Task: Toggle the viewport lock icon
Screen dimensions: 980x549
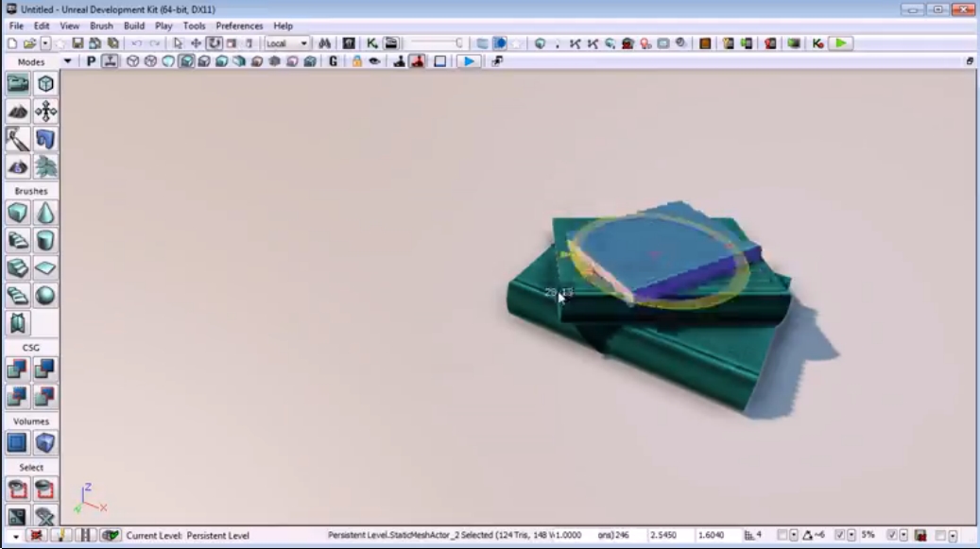Action: click(357, 61)
